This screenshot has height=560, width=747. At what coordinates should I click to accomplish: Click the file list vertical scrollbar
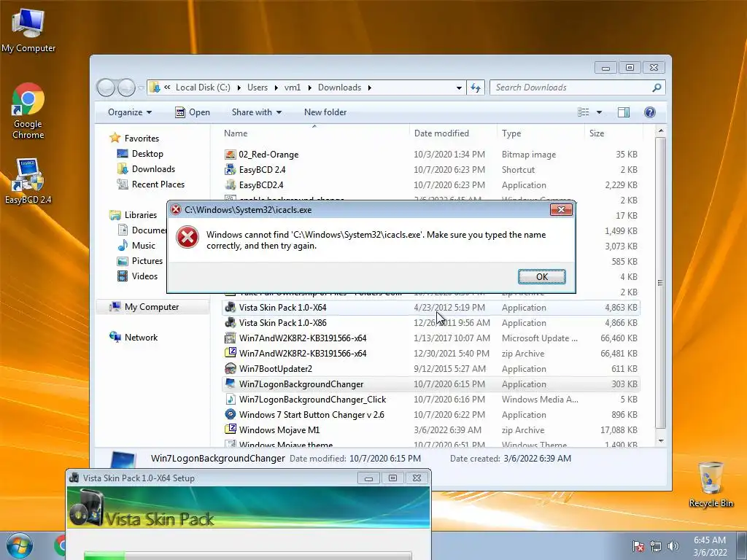[x=660, y=283]
